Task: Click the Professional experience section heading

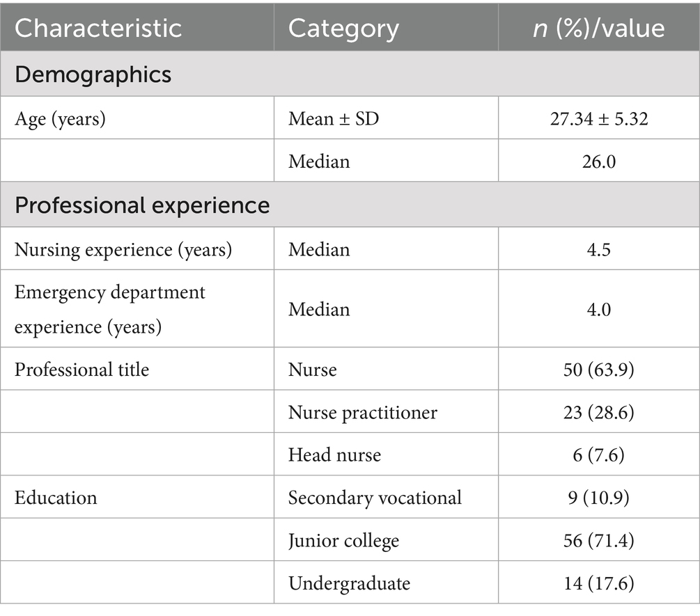Action: pyautogui.click(x=142, y=205)
